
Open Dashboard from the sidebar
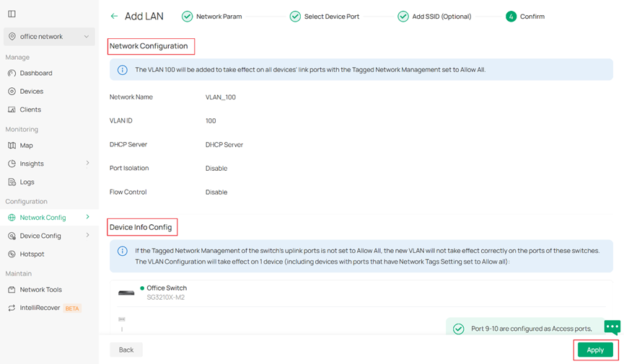pos(36,74)
